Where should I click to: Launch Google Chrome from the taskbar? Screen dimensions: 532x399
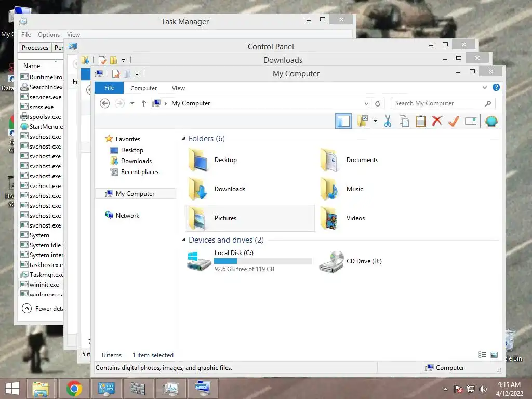[74, 389]
